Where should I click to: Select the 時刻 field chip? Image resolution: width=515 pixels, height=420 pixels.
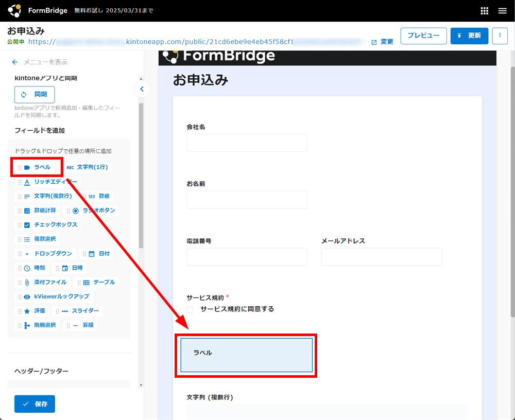[31, 268]
